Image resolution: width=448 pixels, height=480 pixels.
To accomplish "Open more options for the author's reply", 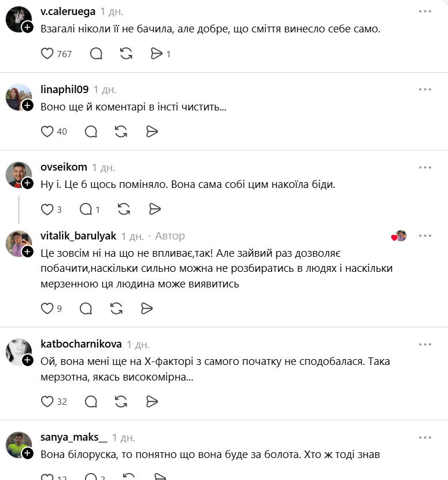I will [x=426, y=235].
